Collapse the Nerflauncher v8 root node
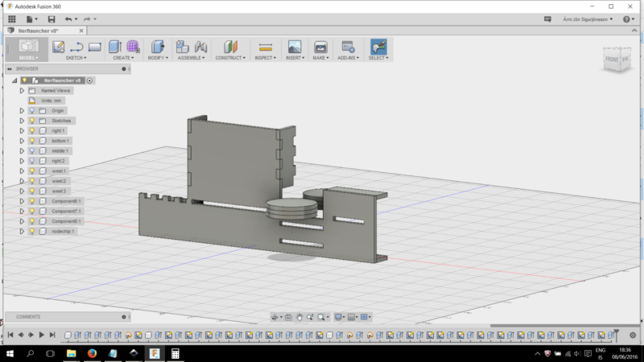This screenshot has height=362, width=644. click(x=14, y=80)
